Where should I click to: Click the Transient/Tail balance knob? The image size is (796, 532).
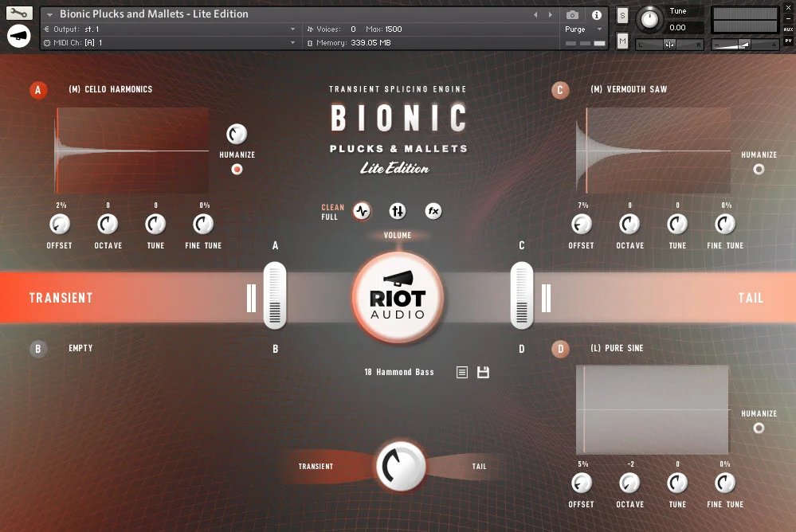[x=401, y=467]
